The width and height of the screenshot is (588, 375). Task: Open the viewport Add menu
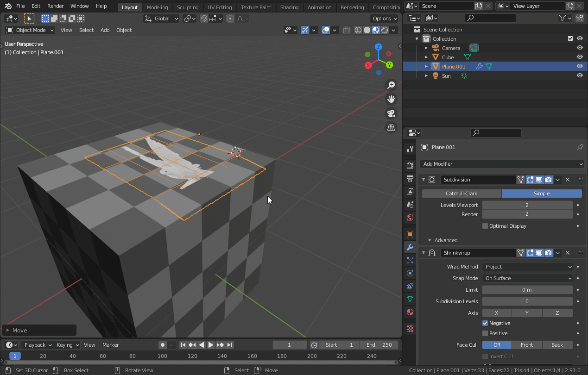coord(105,30)
